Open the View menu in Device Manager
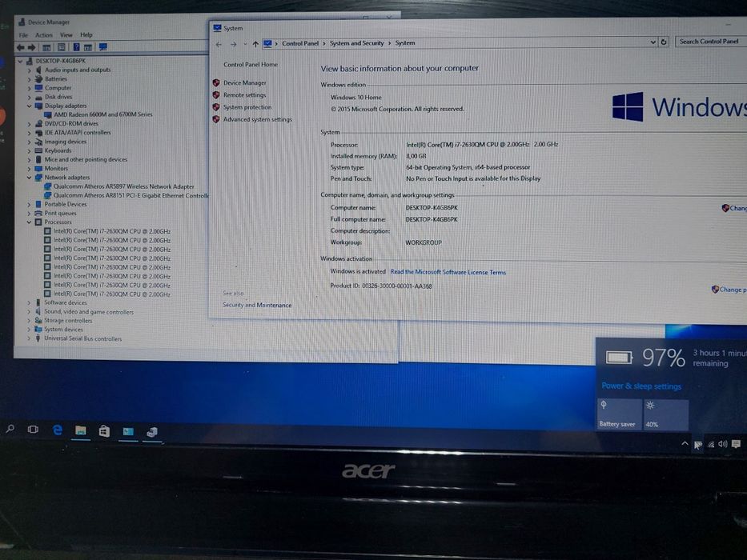 pos(66,35)
